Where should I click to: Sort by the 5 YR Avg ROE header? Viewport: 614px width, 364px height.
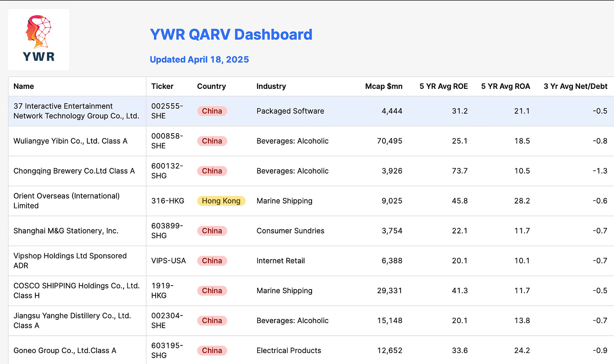(444, 86)
